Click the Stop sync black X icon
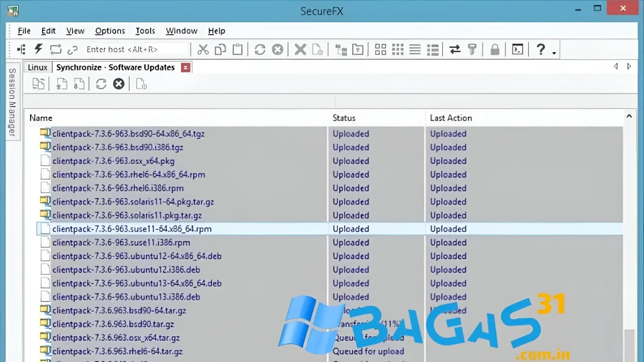The image size is (644, 362). coord(119,84)
